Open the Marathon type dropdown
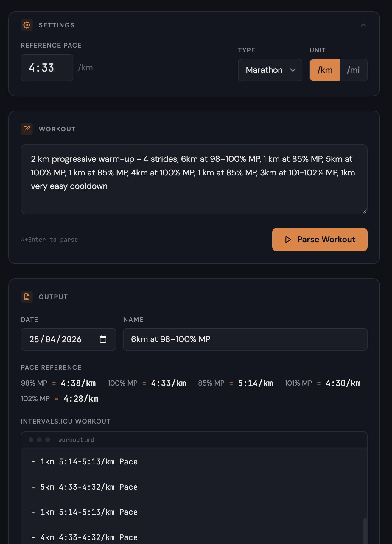 point(270,70)
